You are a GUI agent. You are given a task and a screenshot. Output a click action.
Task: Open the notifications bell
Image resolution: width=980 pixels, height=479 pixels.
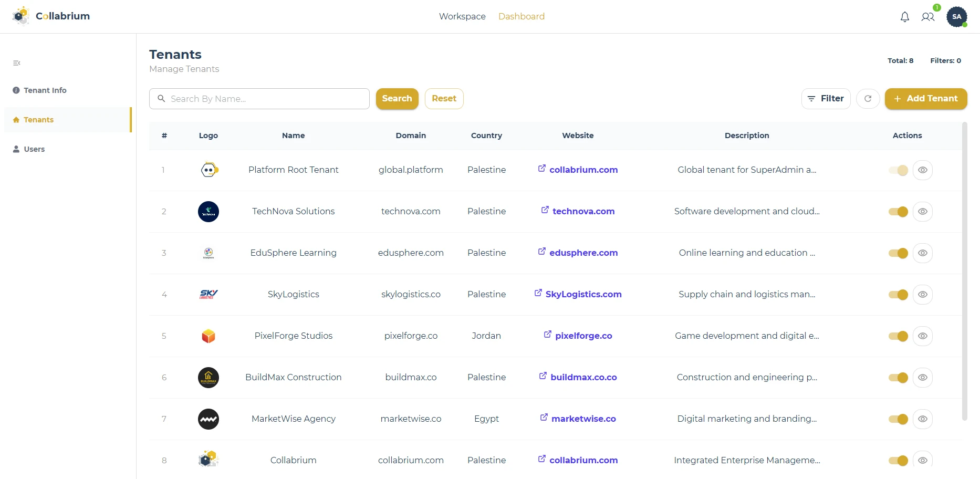(904, 17)
